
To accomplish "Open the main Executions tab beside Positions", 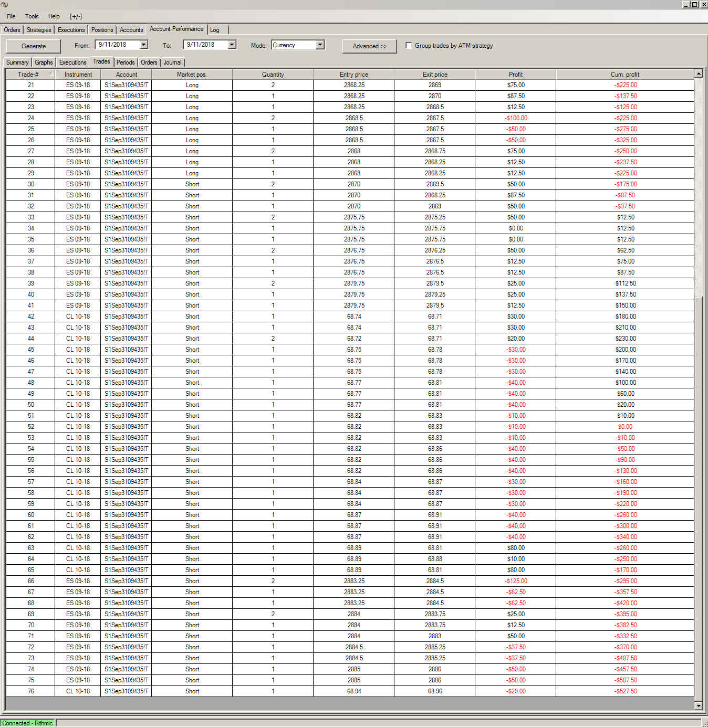I will [x=71, y=30].
